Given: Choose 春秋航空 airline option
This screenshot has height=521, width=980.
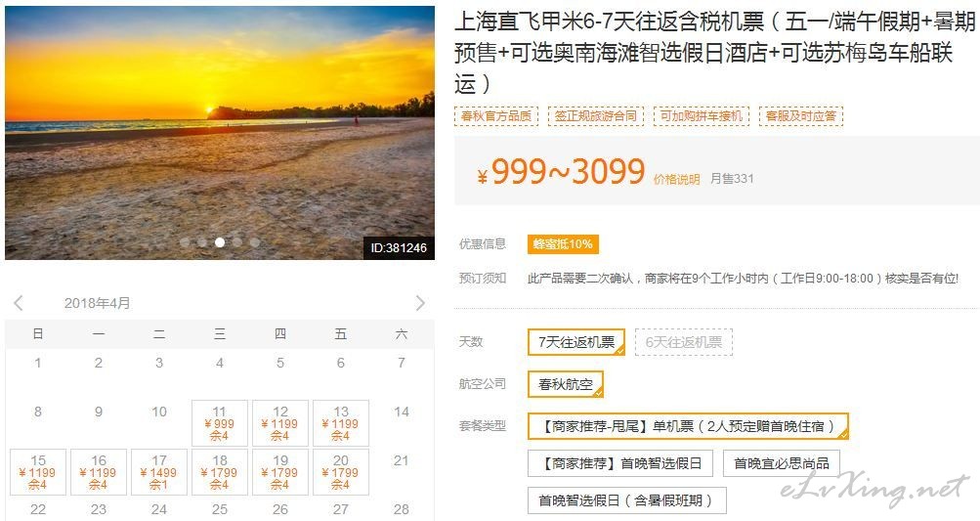Looking at the screenshot, I should click(x=566, y=384).
